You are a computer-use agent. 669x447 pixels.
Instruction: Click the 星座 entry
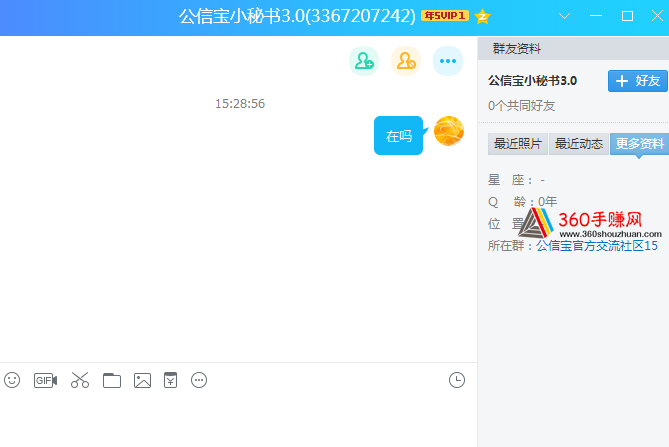pyautogui.click(x=516, y=180)
